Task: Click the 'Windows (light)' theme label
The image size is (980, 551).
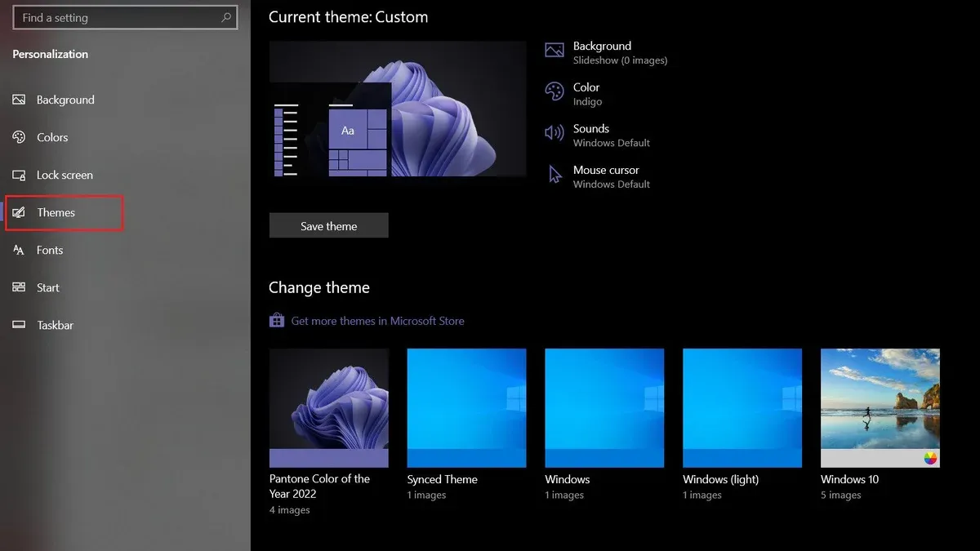Action: [x=721, y=479]
